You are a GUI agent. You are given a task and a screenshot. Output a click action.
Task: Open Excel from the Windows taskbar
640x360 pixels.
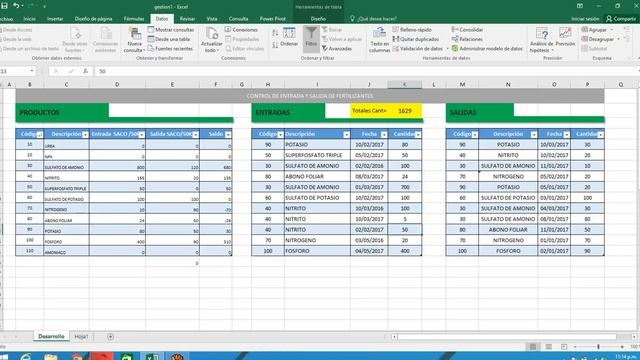coord(152,356)
